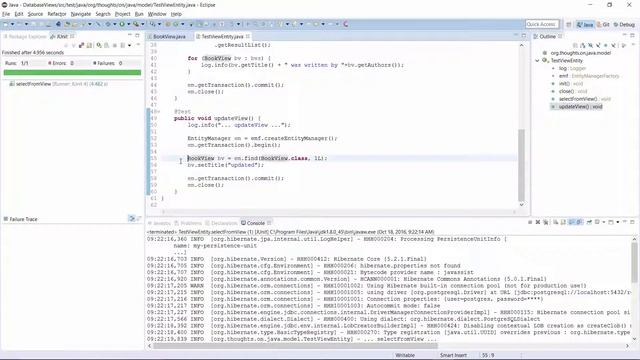Select the Console tab

[x=256, y=223]
